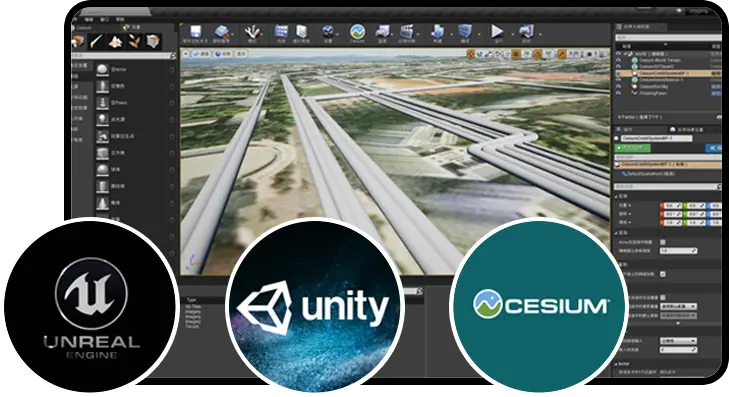Image resolution: width=729 pixels, height=397 pixels.
Task: Select the Paint brush mode icon
Action: tap(97, 42)
